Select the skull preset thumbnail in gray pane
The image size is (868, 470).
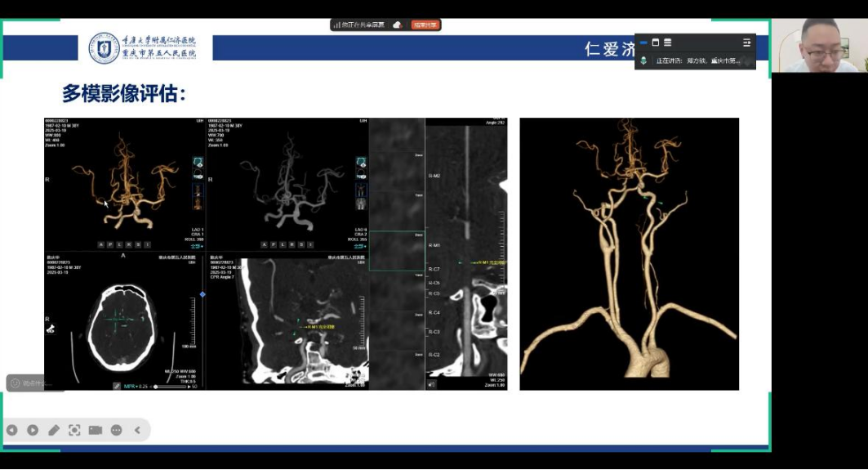(x=361, y=163)
